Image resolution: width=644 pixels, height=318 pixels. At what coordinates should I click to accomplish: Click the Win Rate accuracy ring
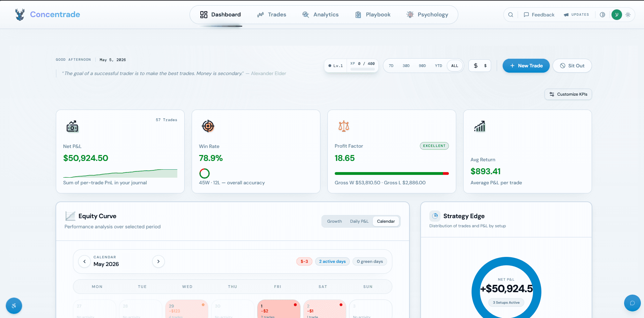point(205,173)
